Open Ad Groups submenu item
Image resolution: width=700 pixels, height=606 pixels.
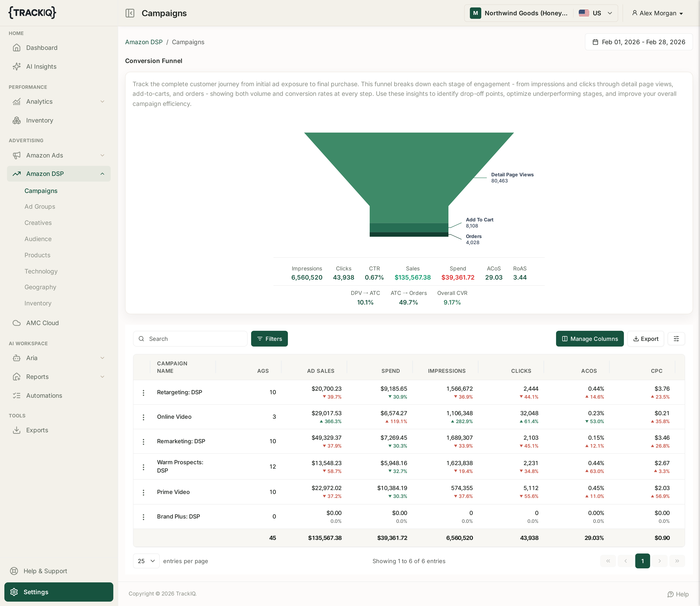40,207
